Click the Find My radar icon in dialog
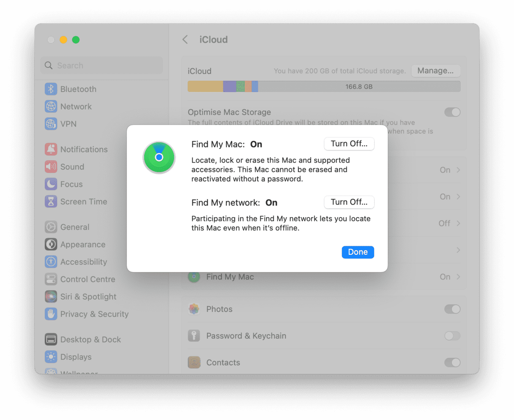The height and width of the screenshot is (420, 514). (x=159, y=157)
